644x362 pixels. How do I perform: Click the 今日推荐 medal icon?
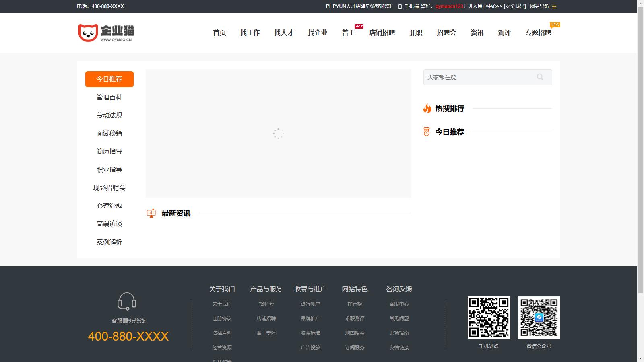(427, 132)
